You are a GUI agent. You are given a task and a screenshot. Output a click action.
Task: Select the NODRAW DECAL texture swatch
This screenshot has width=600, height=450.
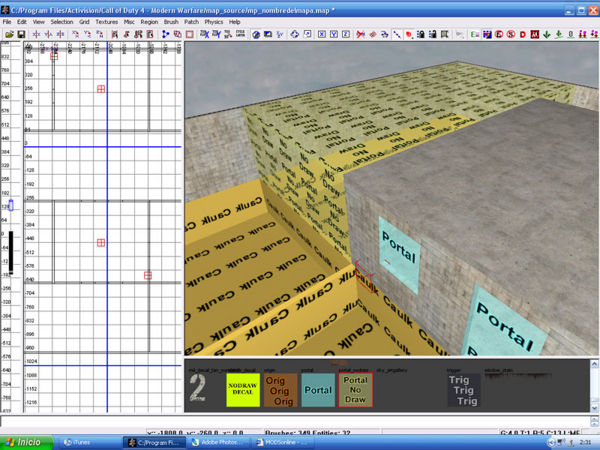(x=243, y=390)
